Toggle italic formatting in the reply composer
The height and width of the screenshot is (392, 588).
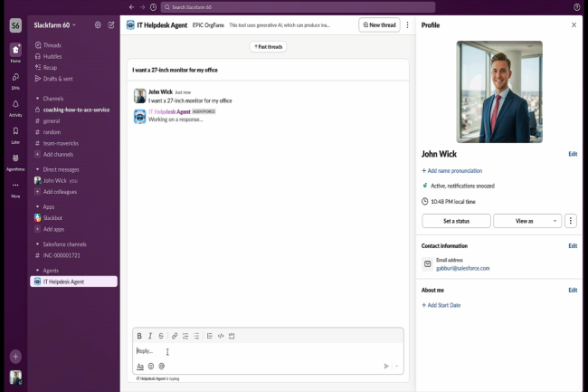coord(150,336)
